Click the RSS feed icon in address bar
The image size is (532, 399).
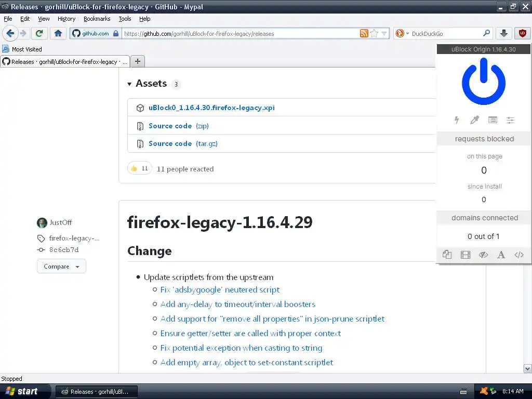(364, 34)
